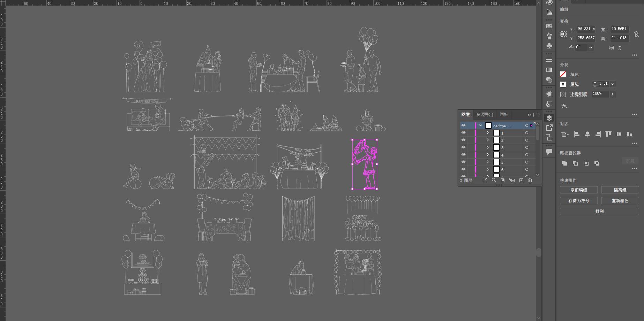Click the 宽 width input field
This screenshot has height=321, width=644.
[x=619, y=29]
